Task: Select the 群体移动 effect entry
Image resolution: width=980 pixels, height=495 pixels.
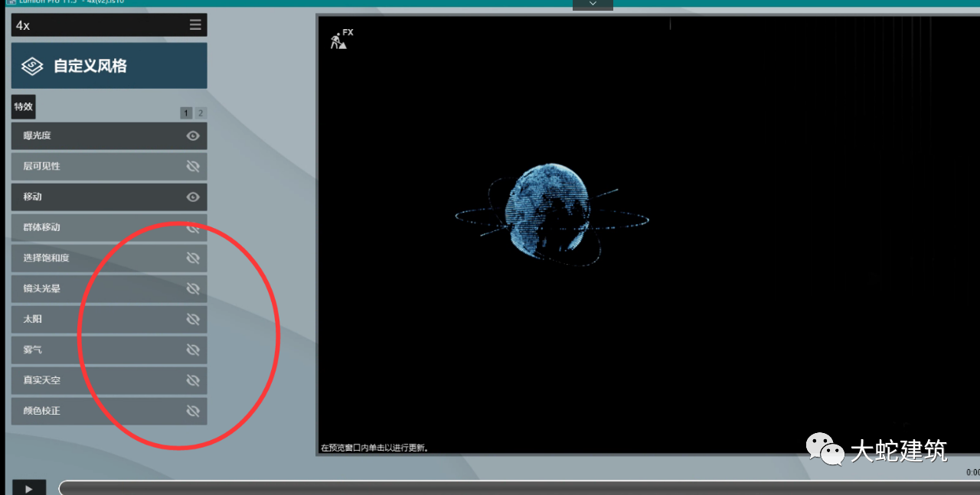Action: tap(109, 227)
